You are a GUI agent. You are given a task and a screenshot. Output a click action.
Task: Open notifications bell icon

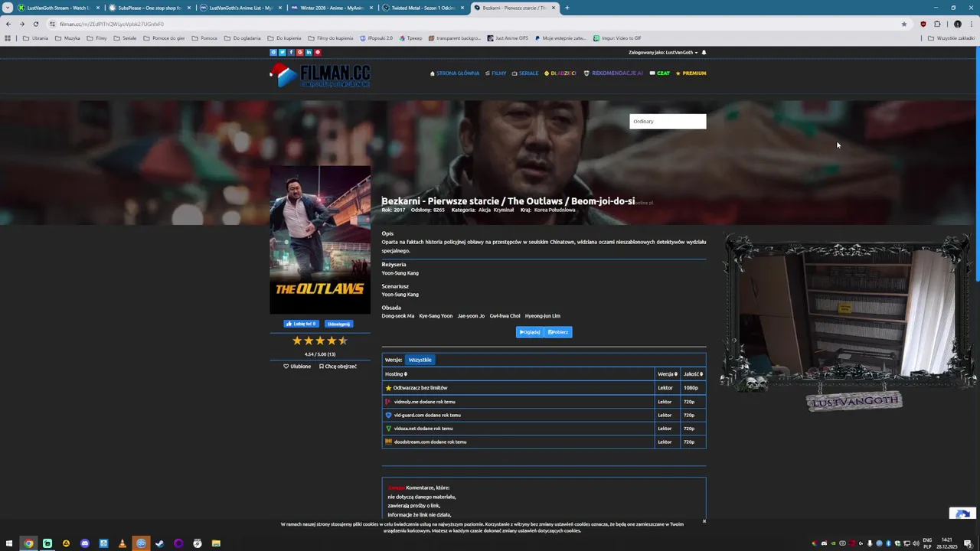(x=704, y=53)
